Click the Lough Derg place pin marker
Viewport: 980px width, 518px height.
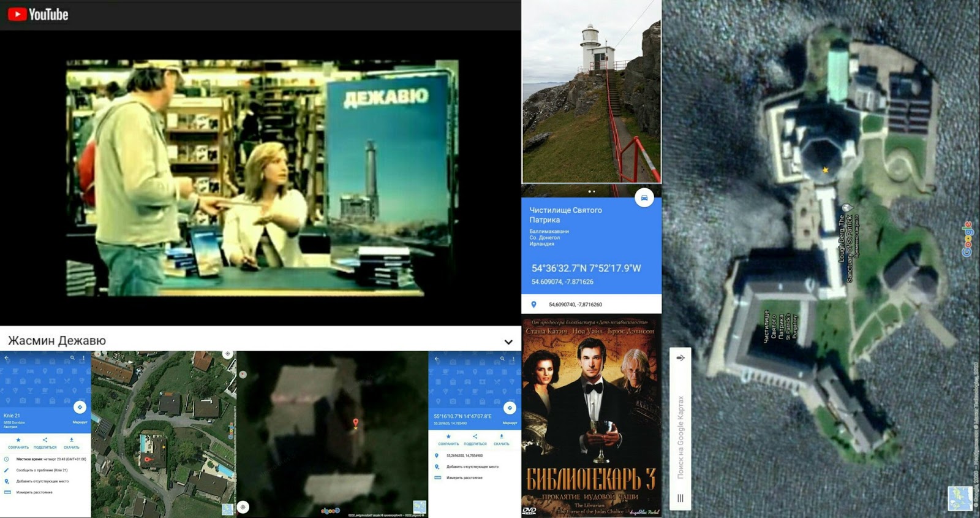[x=846, y=208]
